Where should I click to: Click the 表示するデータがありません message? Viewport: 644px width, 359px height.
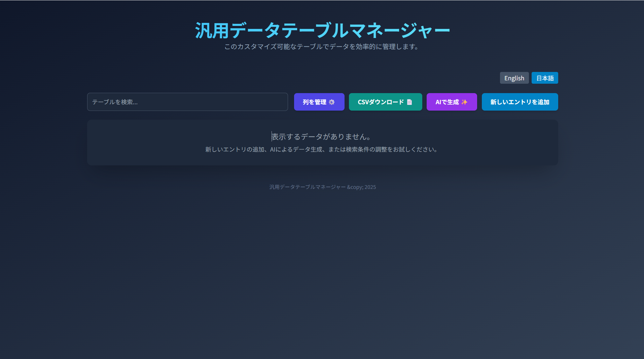click(322, 137)
